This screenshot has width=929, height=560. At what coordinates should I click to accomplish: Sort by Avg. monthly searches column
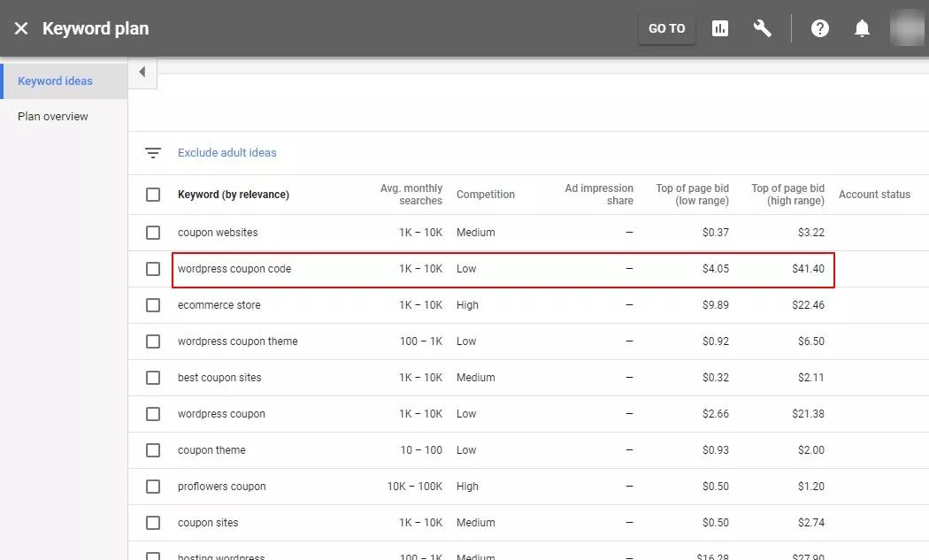pos(411,195)
